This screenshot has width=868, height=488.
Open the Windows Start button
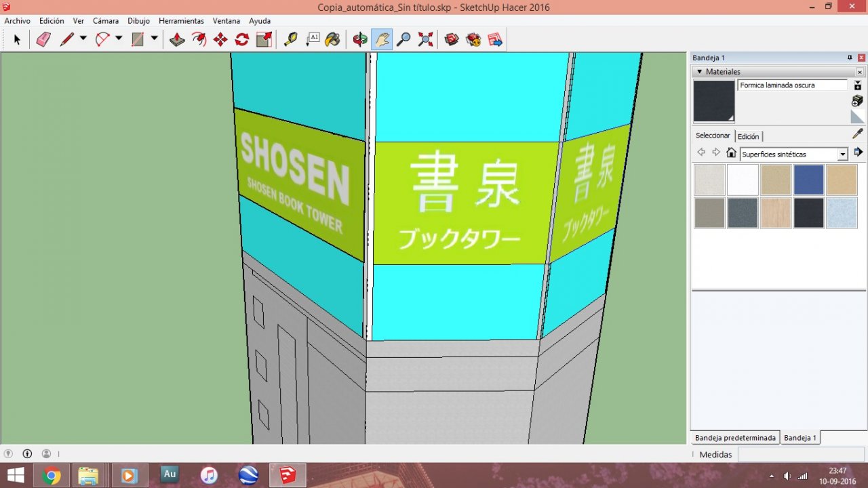coord(16,475)
